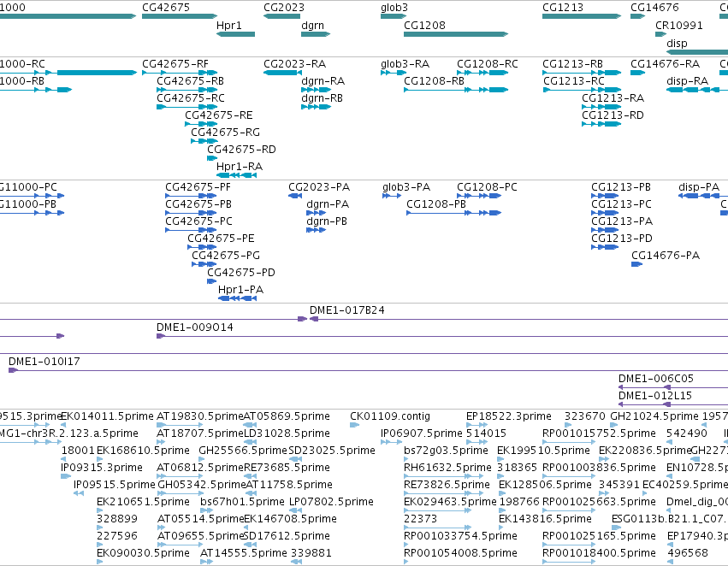
Task: Click the CG42675-PF protein label
Action: (198, 187)
